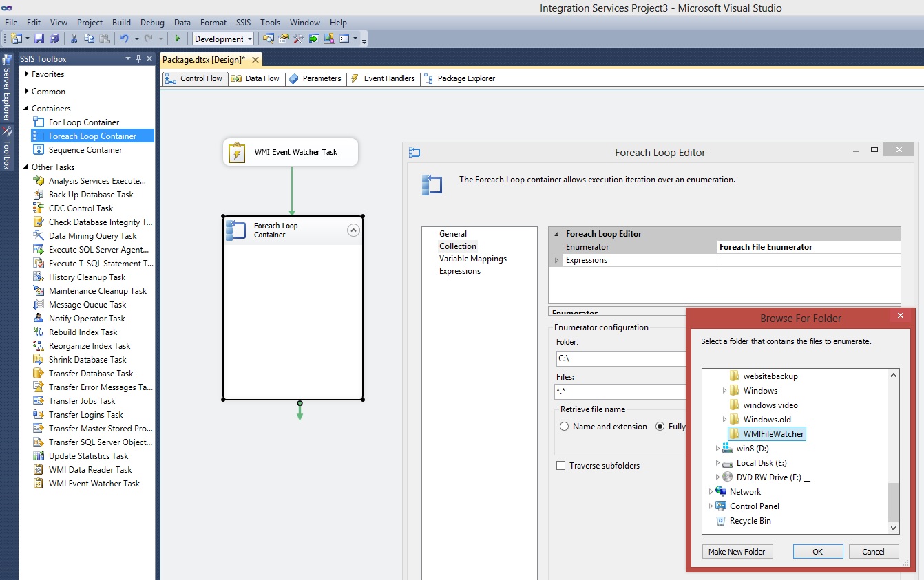Cancel the Browse For Folder dialog
Image resolution: width=924 pixels, height=580 pixels.
(x=873, y=552)
